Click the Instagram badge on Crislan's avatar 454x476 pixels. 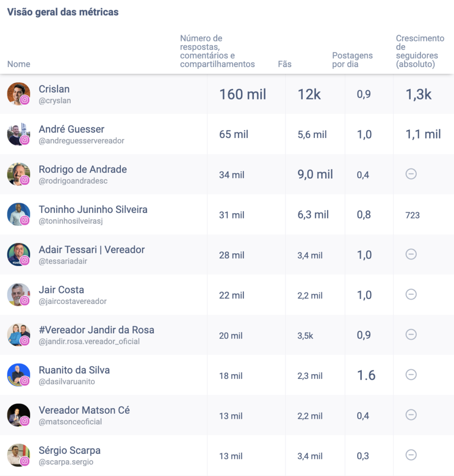(x=25, y=100)
